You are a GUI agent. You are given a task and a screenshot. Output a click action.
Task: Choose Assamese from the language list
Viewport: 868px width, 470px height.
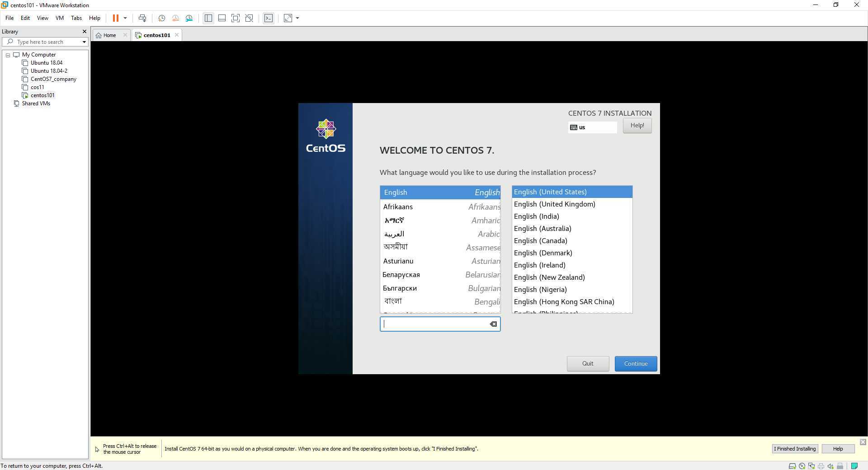tap(440, 248)
